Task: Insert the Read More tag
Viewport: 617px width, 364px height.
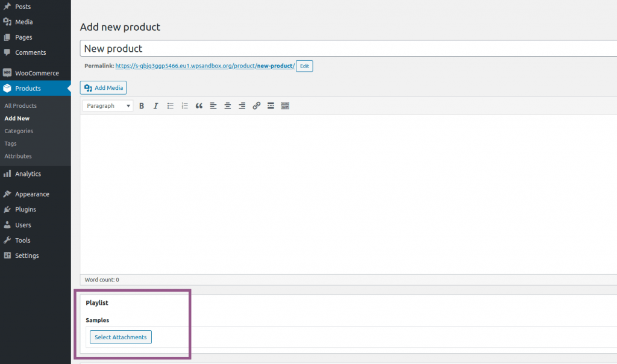Action: click(271, 106)
